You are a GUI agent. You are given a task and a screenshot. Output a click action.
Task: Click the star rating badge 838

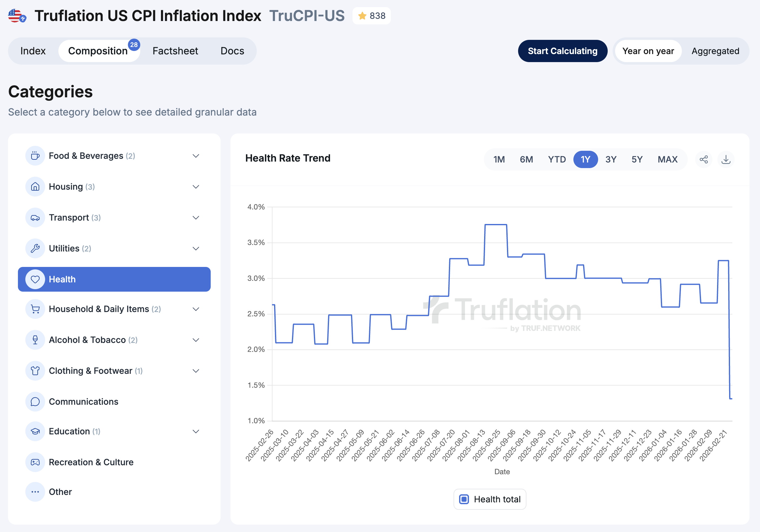point(371,16)
